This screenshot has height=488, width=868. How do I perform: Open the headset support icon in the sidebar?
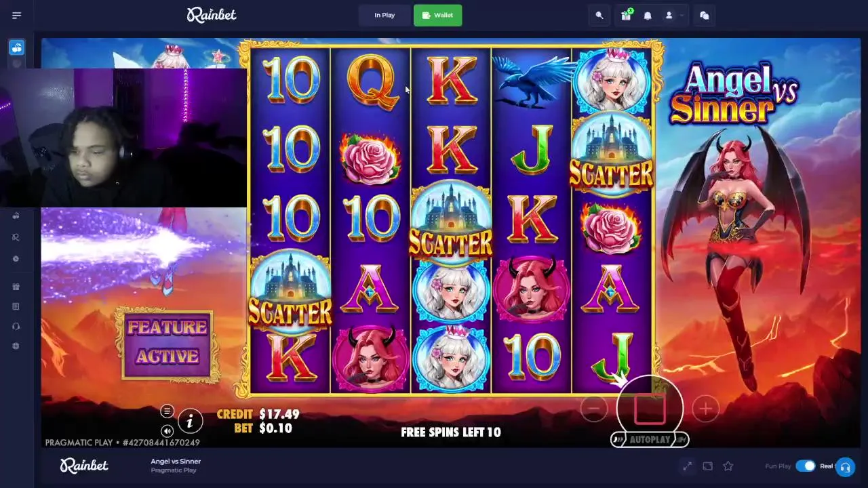click(16, 326)
